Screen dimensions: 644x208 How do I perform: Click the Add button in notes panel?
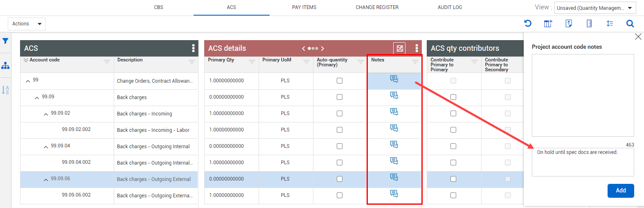(x=621, y=190)
